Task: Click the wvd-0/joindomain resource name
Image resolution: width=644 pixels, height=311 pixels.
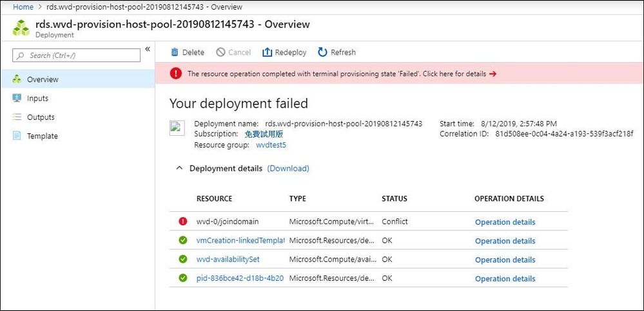Action: (x=227, y=221)
